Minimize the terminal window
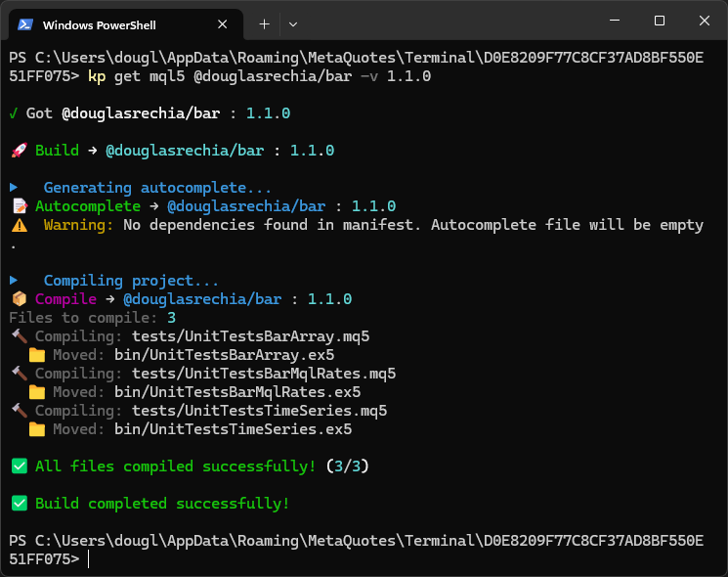This screenshot has width=728, height=577. (614, 22)
